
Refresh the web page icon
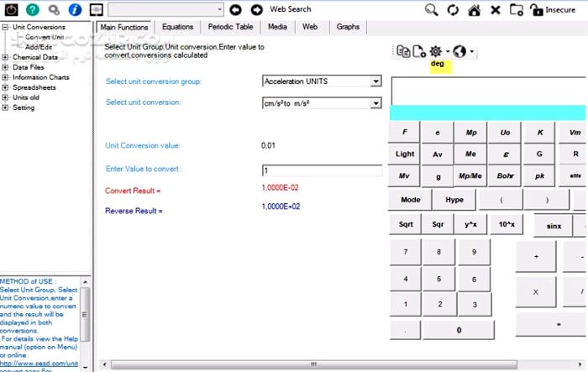[453, 10]
